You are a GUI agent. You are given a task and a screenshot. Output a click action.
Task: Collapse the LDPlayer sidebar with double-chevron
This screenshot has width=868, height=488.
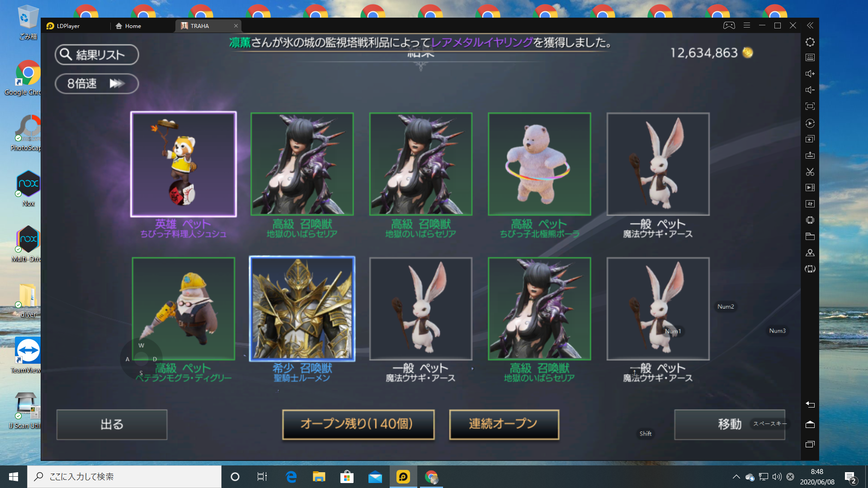pyautogui.click(x=810, y=25)
